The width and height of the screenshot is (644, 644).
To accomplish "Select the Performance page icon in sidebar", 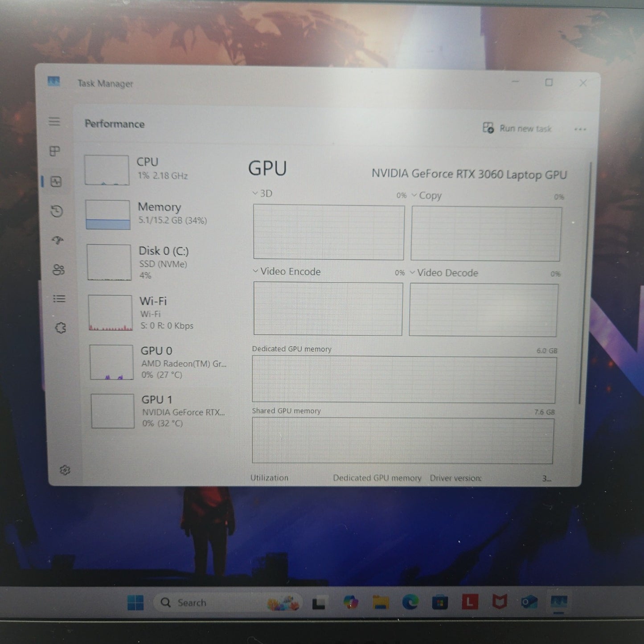I will 56,181.
